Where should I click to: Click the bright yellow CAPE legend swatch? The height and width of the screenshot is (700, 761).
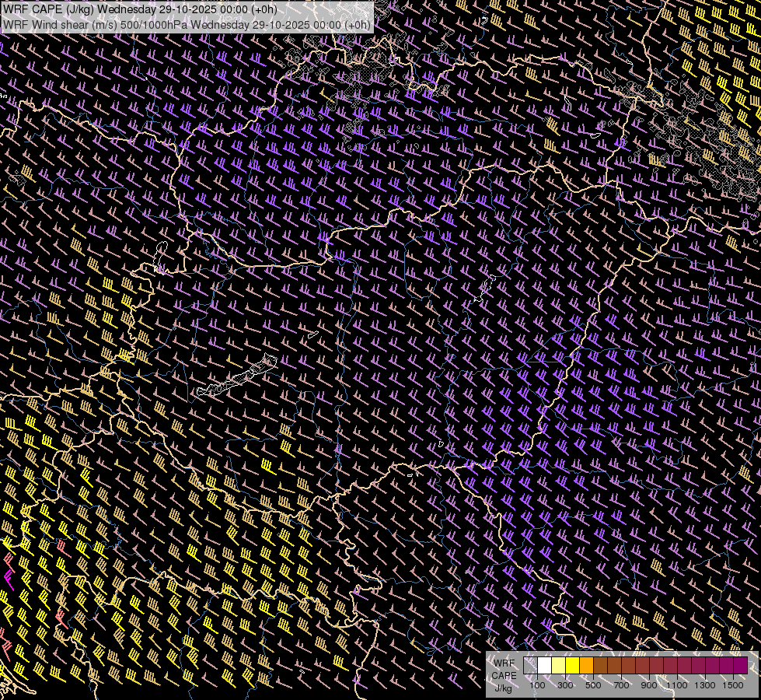click(573, 665)
